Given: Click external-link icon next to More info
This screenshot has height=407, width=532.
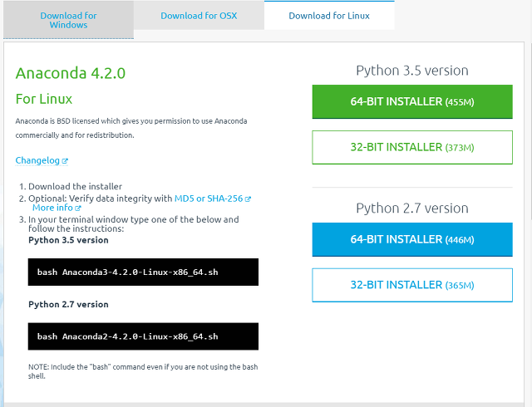Looking at the screenshot, I should pyautogui.click(x=78, y=208).
